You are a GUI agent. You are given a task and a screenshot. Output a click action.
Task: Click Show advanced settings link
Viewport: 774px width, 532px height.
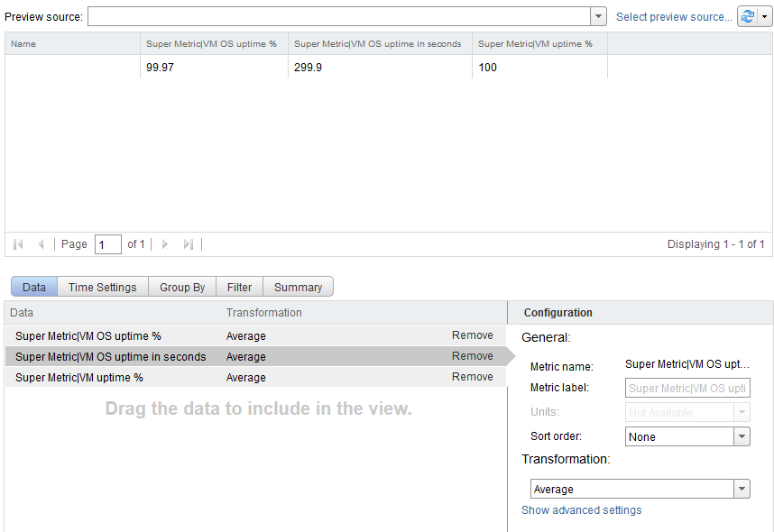coord(582,510)
